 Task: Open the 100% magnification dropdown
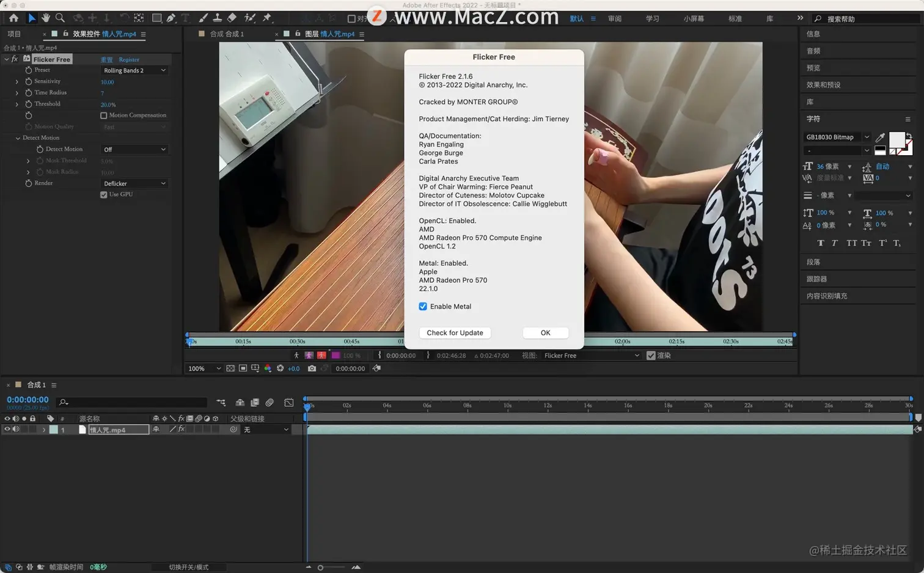click(204, 368)
